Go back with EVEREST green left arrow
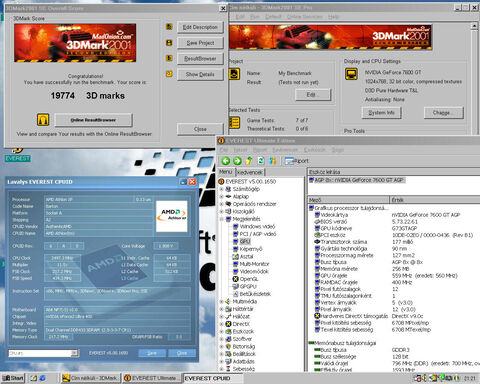 [226, 161]
